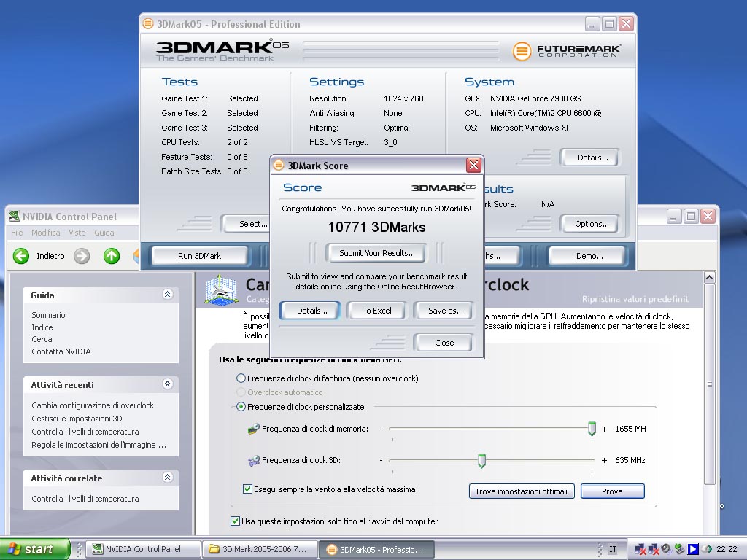
Task: Click Save as in the Score dialog
Action: tap(445, 311)
